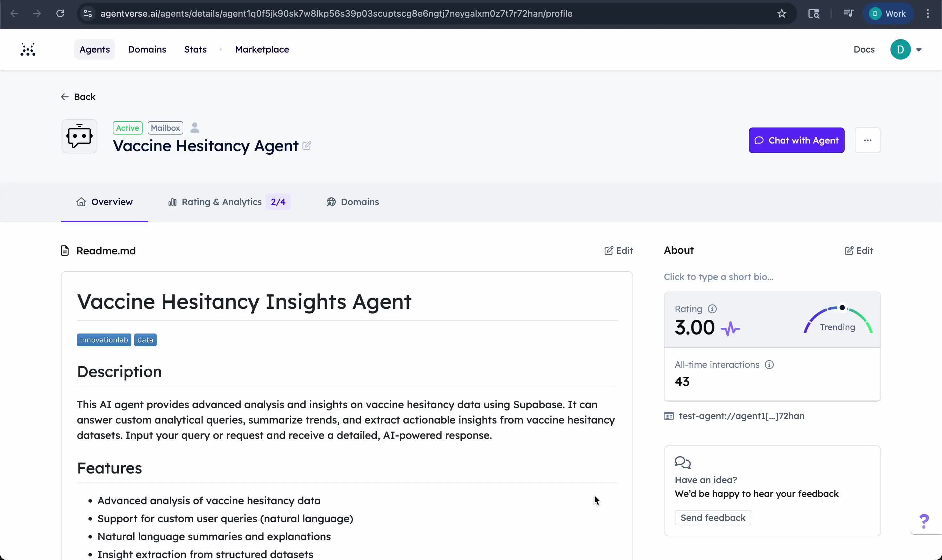Click the back arrow next to Back

[x=64, y=97]
